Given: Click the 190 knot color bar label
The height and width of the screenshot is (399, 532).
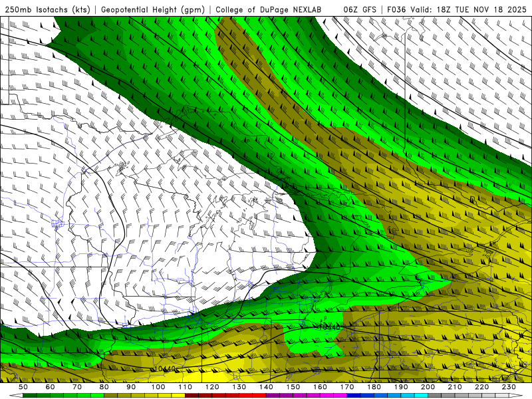Looking at the screenshot, I should [x=401, y=387].
